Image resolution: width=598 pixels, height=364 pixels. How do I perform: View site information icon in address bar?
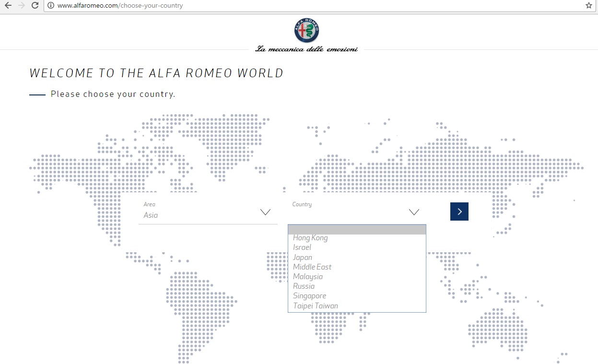click(50, 6)
